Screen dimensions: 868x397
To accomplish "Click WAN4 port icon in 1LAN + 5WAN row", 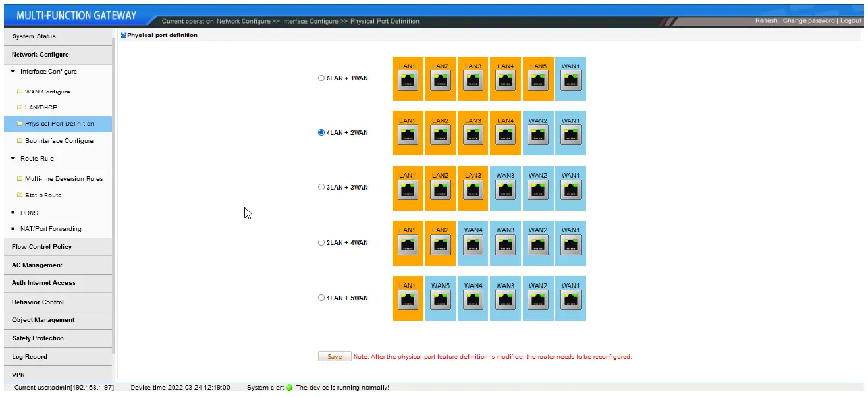I will pos(473,300).
